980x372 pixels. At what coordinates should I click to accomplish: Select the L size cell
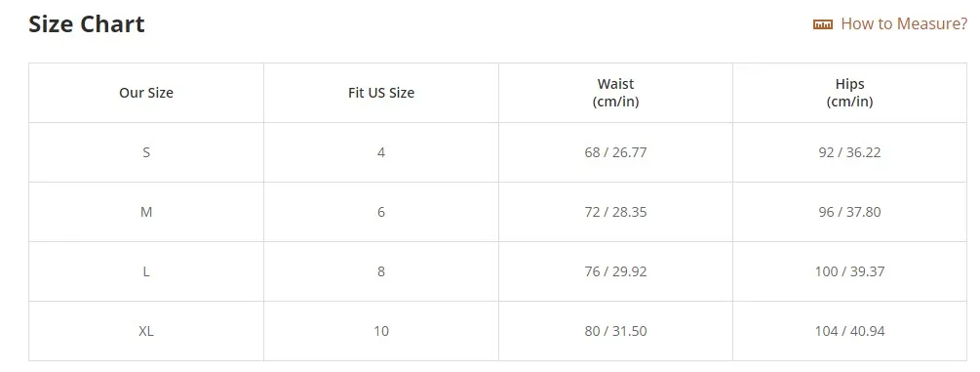pos(146,271)
